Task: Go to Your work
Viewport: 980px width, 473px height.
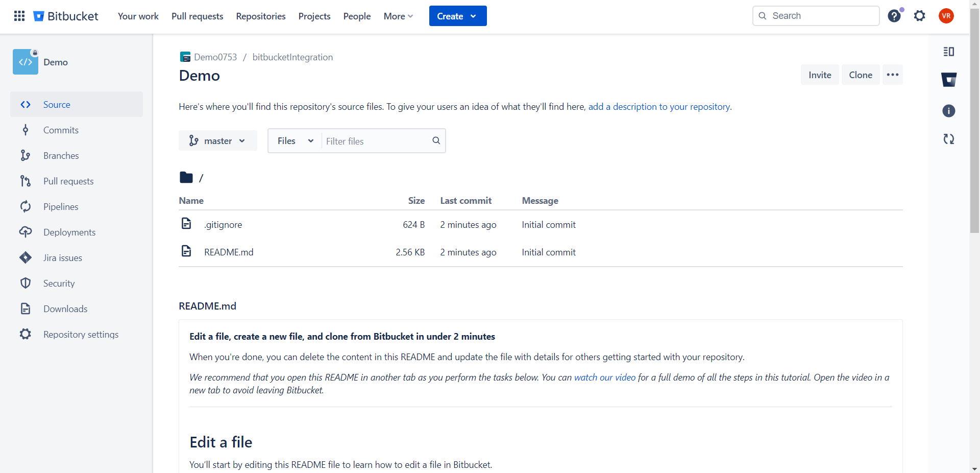Action: click(138, 16)
